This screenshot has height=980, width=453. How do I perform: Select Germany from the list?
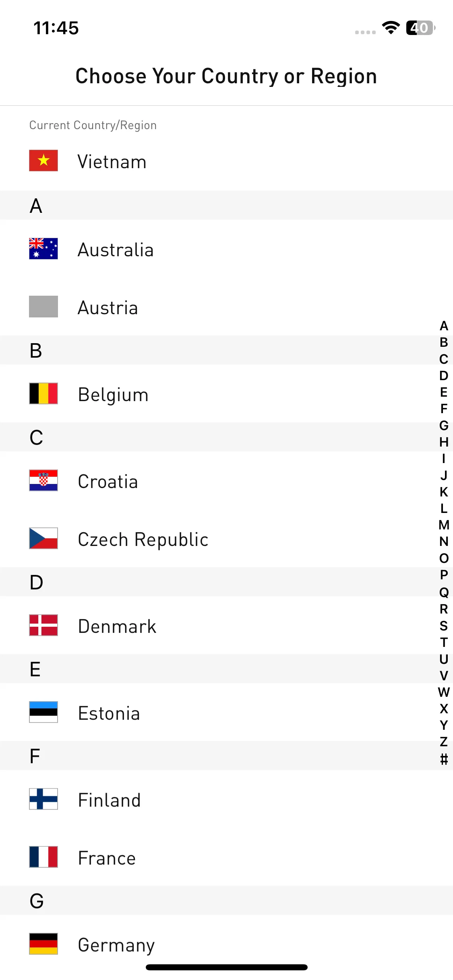(226, 944)
